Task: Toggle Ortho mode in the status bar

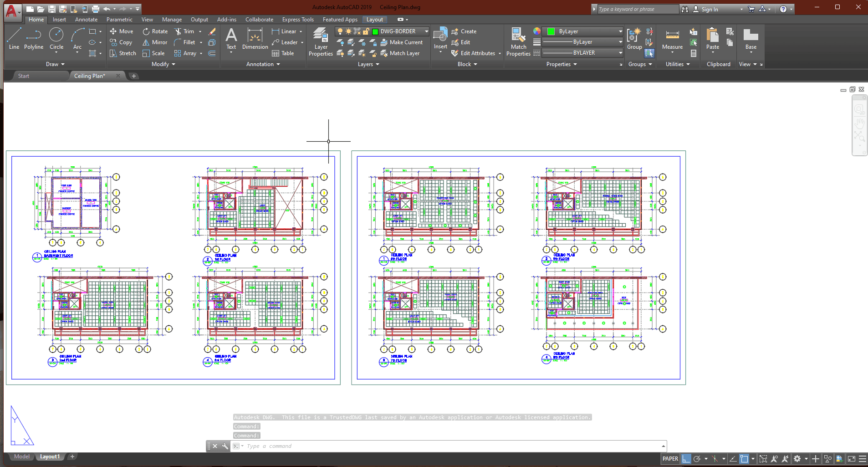Action: pyautogui.click(x=686, y=459)
